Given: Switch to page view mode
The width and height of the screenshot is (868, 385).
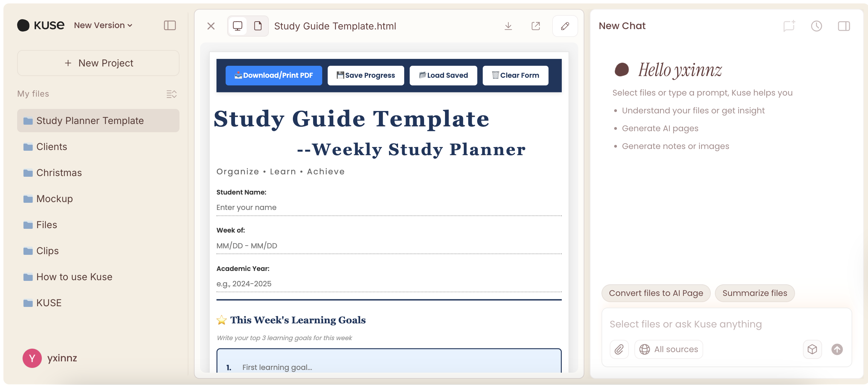Looking at the screenshot, I should click(258, 26).
